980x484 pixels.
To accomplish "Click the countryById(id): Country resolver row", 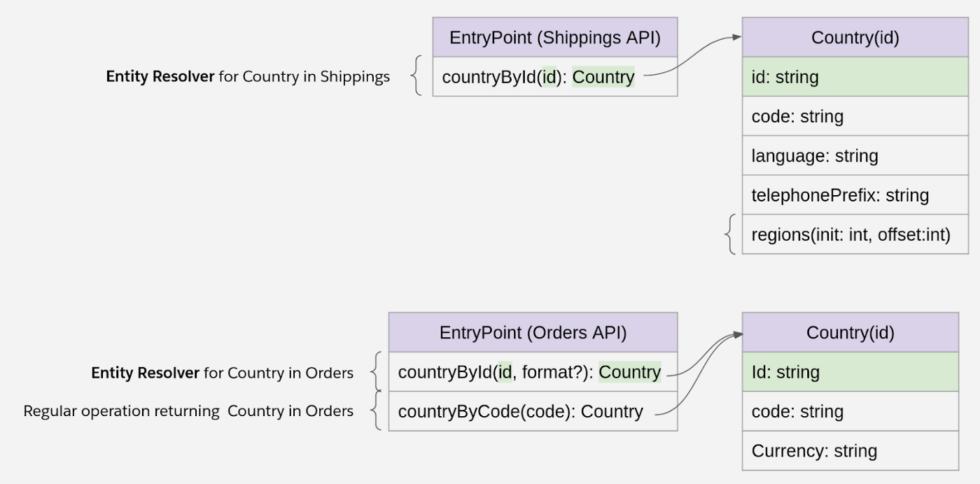I will (555, 77).
